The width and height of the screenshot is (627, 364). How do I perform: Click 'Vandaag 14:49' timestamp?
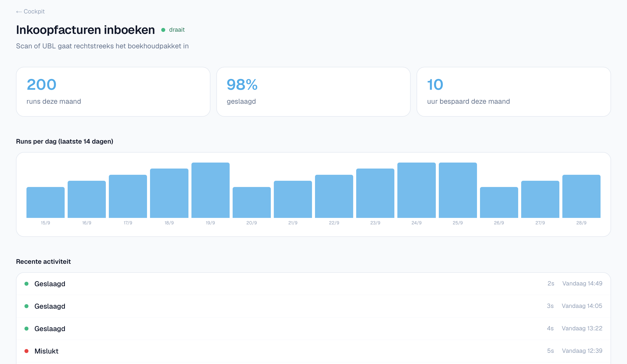click(x=582, y=283)
